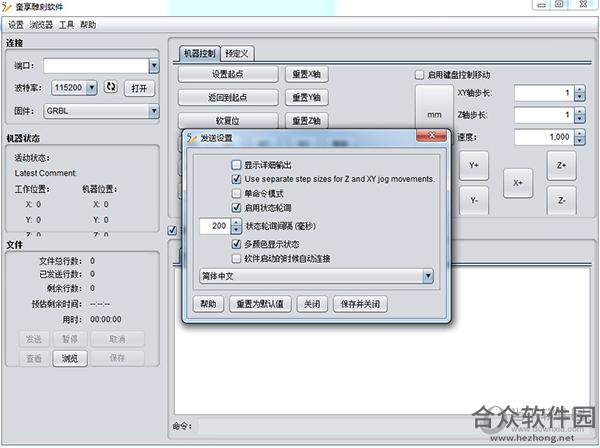Image resolution: width=600 pixels, height=448 pixels.
Task: Jog with the Y+ button
Action: pos(474,165)
